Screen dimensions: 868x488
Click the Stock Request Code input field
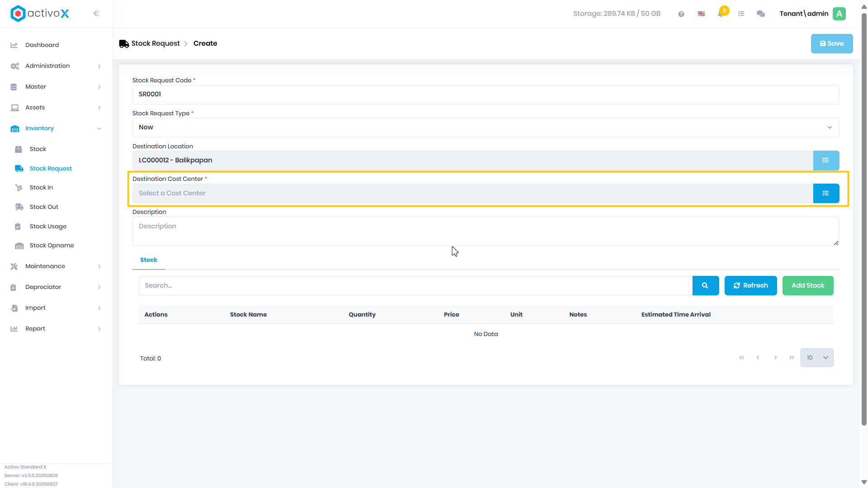click(x=485, y=95)
